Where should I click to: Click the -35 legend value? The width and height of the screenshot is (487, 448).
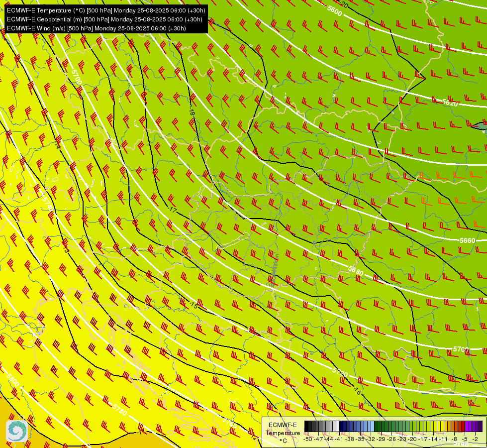click(x=360, y=439)
